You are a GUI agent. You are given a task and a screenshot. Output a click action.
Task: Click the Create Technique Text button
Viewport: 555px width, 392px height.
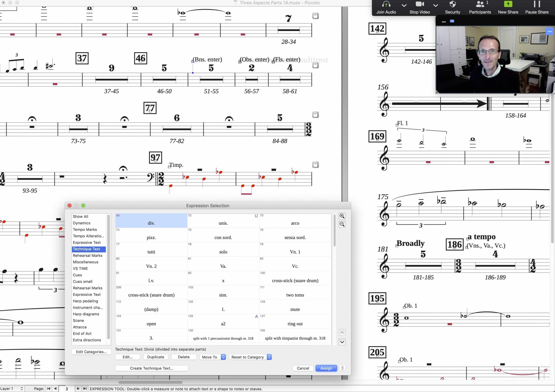click(x=151, y=368)
